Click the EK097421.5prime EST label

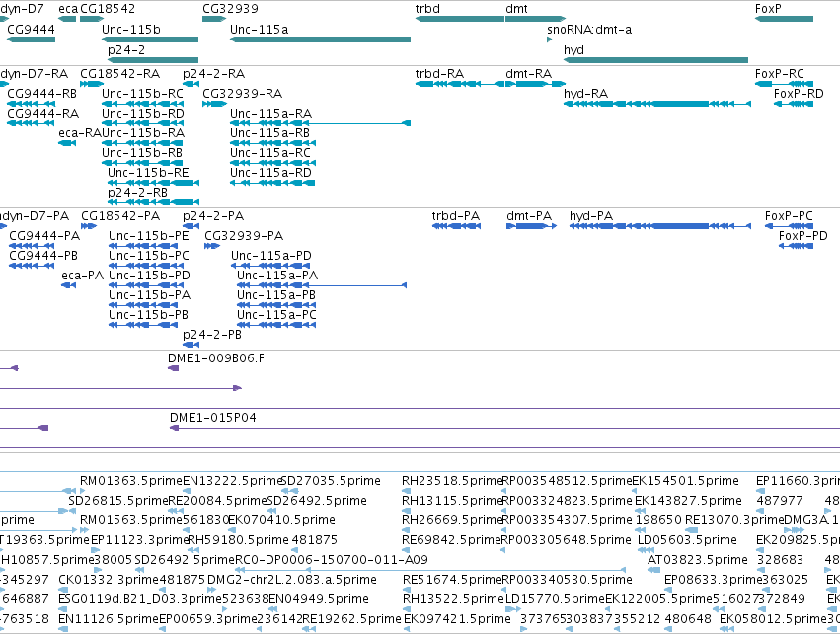pos(457,619)
